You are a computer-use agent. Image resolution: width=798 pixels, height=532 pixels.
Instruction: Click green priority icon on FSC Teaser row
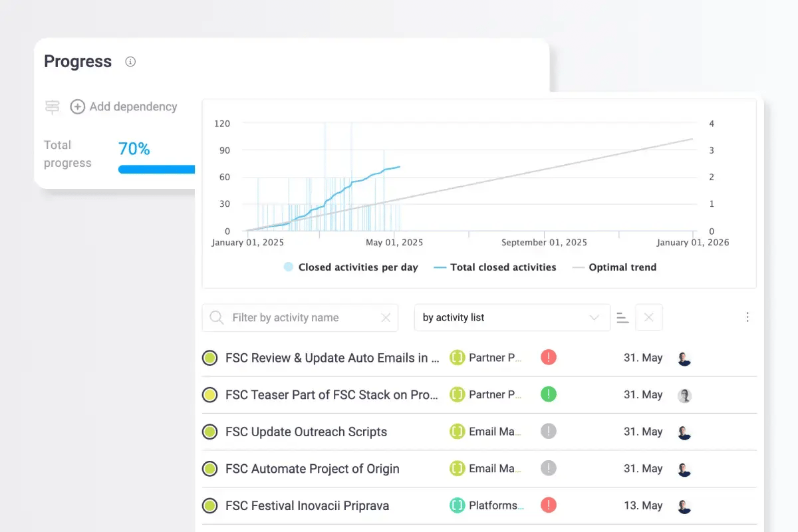coord(548,394)
